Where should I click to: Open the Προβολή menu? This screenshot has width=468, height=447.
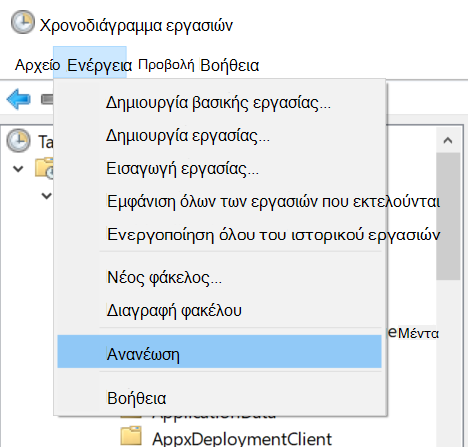(166, 64)
